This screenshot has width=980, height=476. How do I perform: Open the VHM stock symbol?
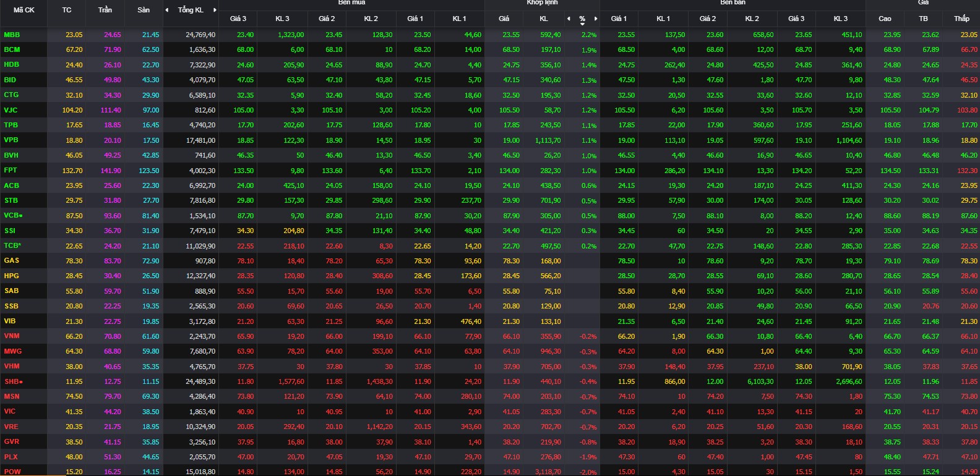click(x=12, y=366)
